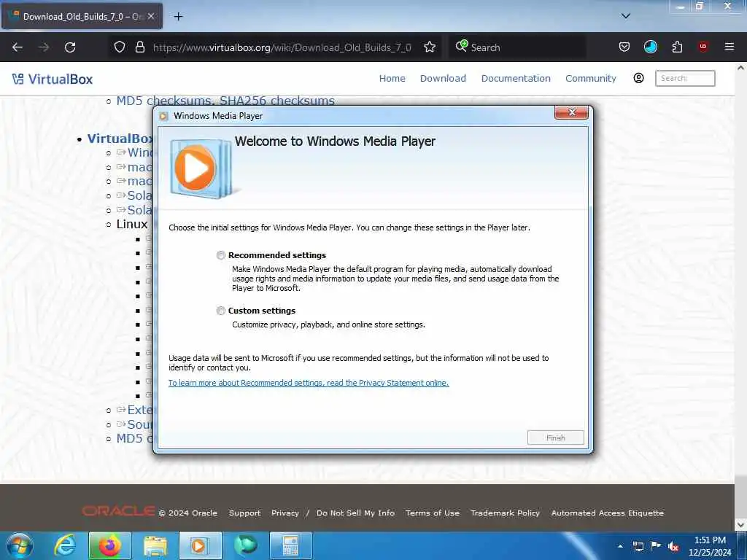Expand the list all tabs chevron

coord(626,16)
